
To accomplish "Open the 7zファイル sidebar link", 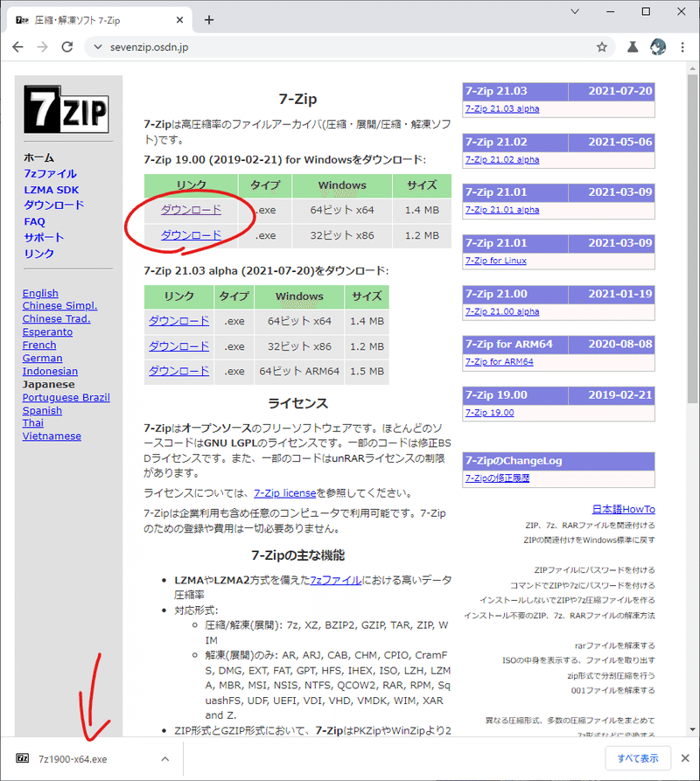I will pyautogui.click(x=50, y=173).
